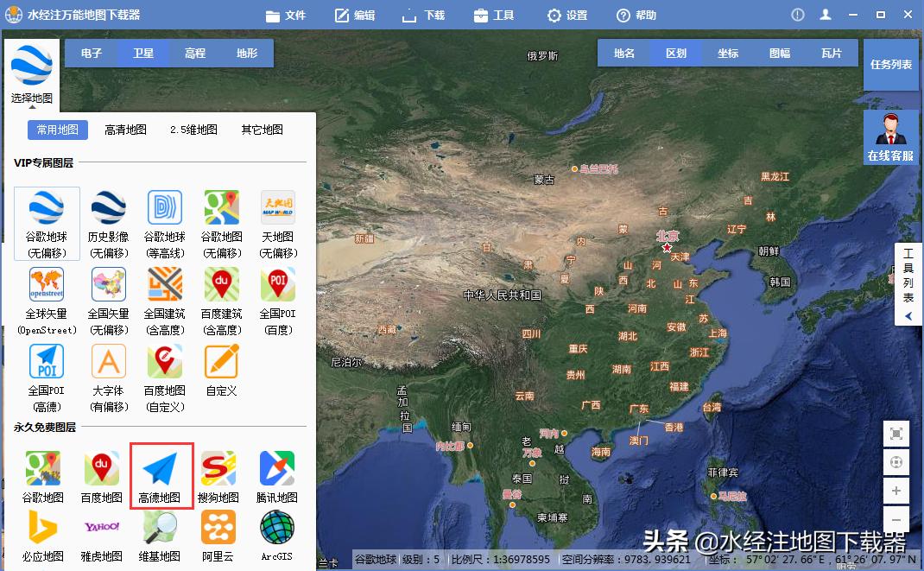
Task: Select the 全国POI(高德) layer icon
Action: [47, 361]
